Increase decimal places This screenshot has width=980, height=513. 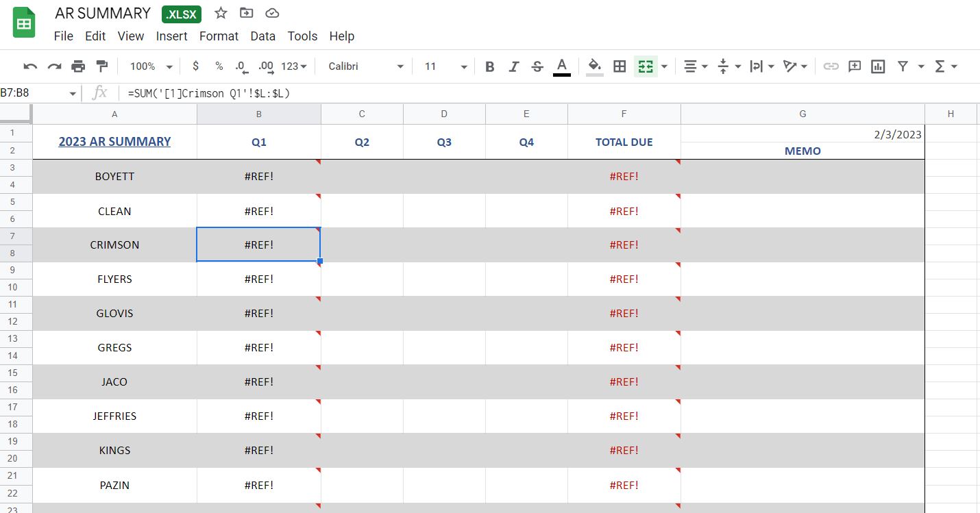pos(265,66)
